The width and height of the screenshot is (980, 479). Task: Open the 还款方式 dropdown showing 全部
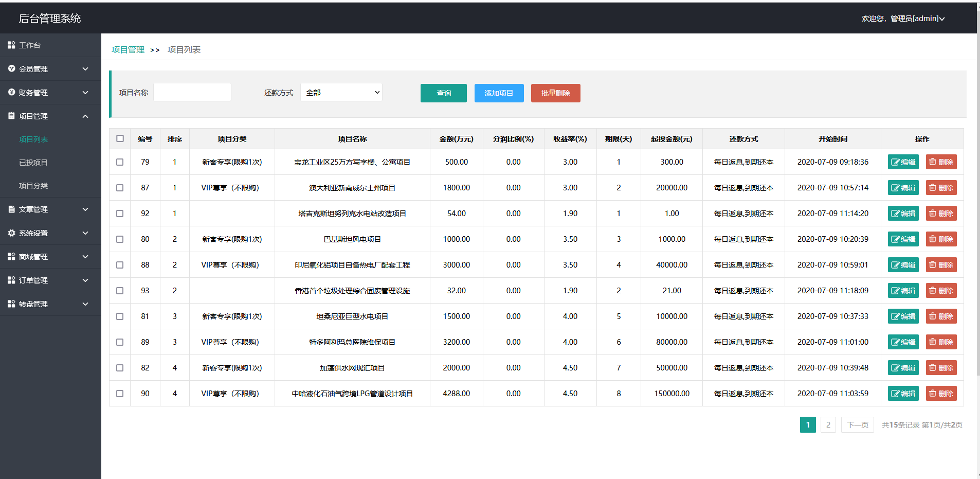341,93
